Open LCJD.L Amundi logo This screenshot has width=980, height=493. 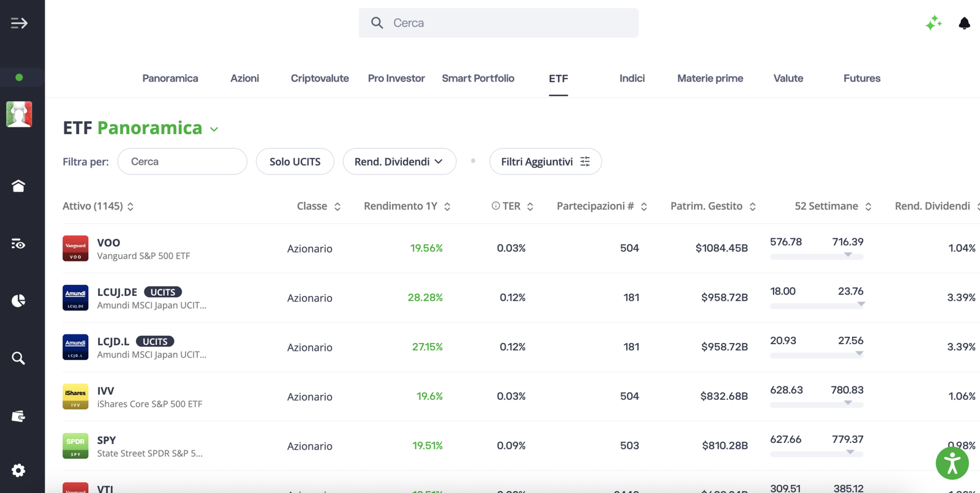point(75,347)
